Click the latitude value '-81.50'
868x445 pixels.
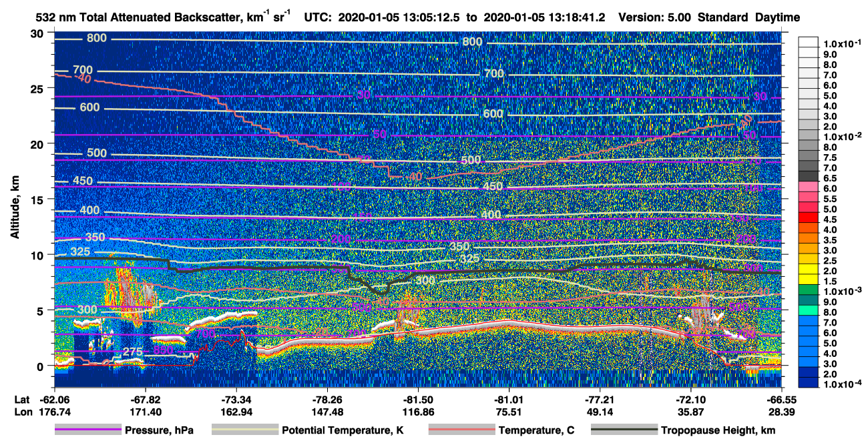[418, 399]
